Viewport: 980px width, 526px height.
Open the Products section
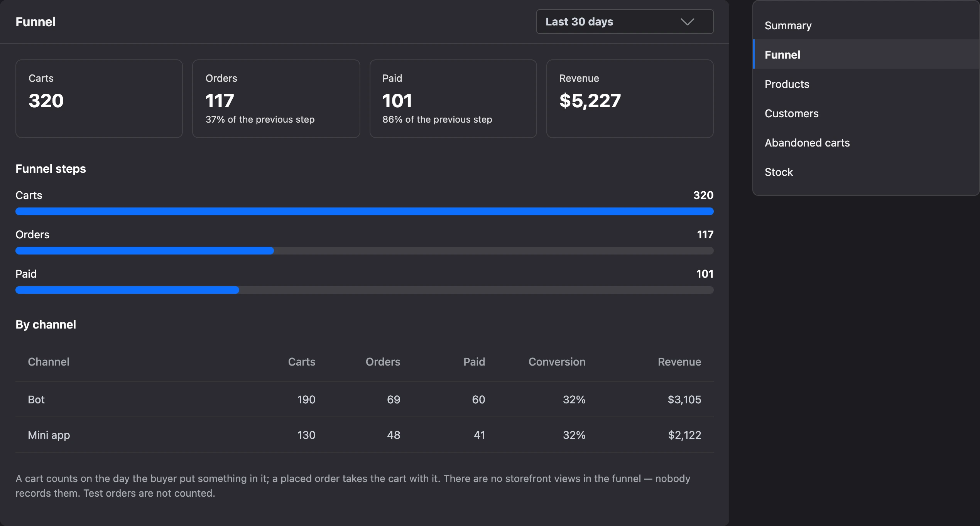click(866, 84)
